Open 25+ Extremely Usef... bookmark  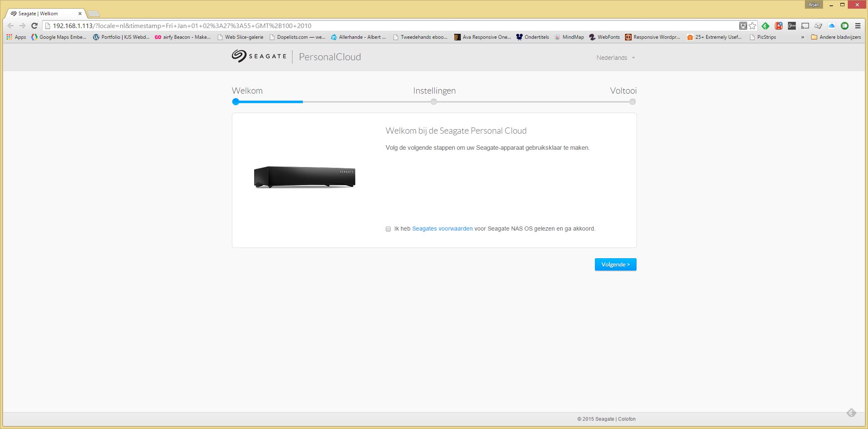[x=714, y=37]
